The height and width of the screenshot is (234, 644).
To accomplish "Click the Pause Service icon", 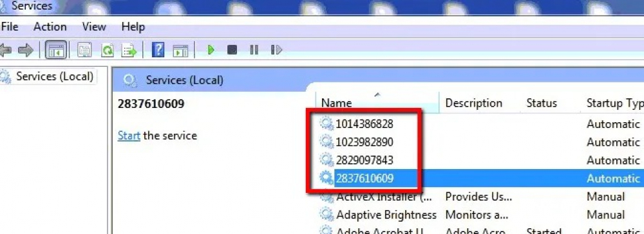I will [x=254, y=50].
